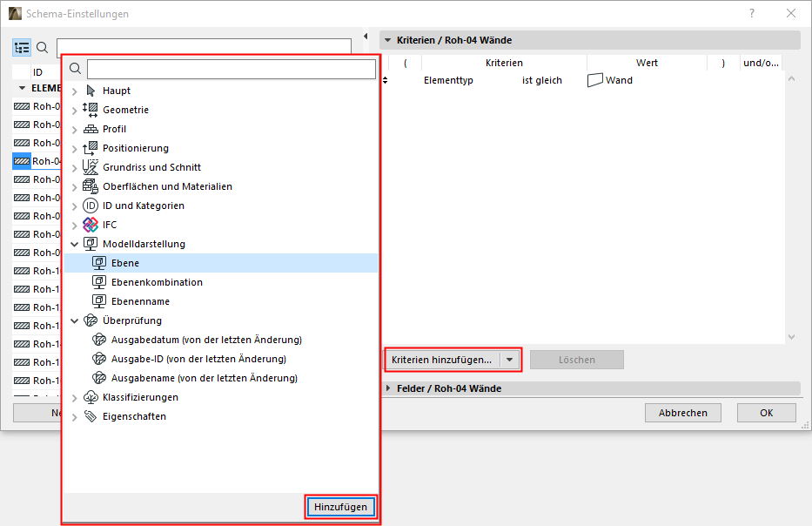Click the reorder handle of Elementtyp row
The height and width of the screenshot is (526, 812).
(x=386, y=80)
